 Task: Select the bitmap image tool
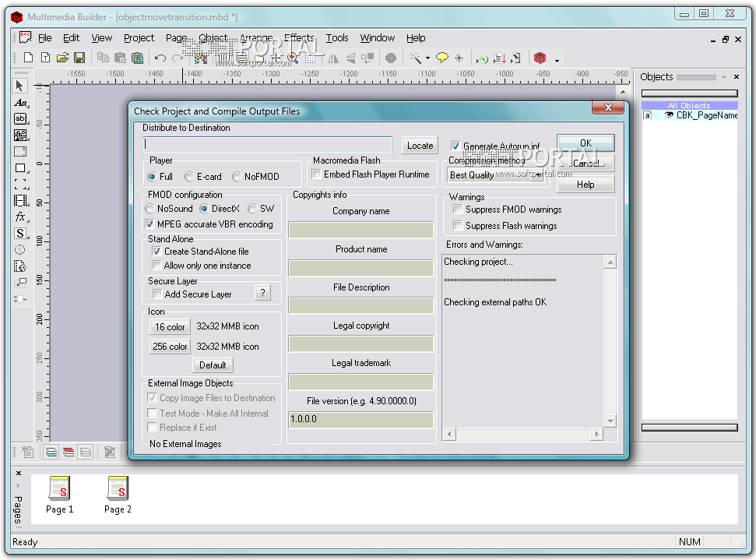click(x=20, y=135)
